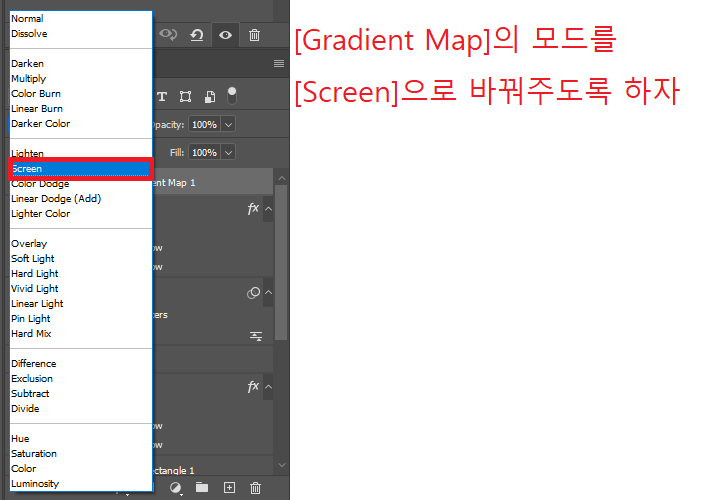705x500 pixels.
Task: Select Divide blend mode
Action: tap(81, 409)
